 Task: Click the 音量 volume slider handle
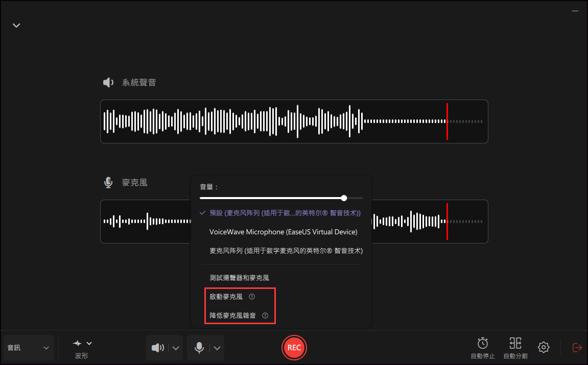point(344,198)
